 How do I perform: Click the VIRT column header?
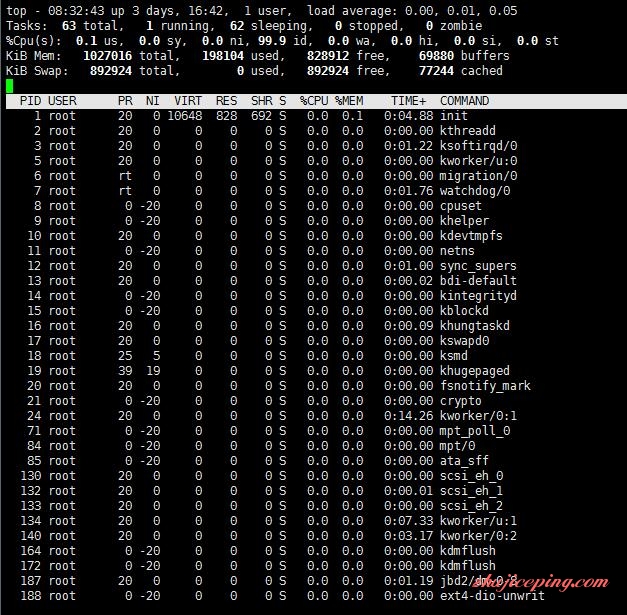188,101
